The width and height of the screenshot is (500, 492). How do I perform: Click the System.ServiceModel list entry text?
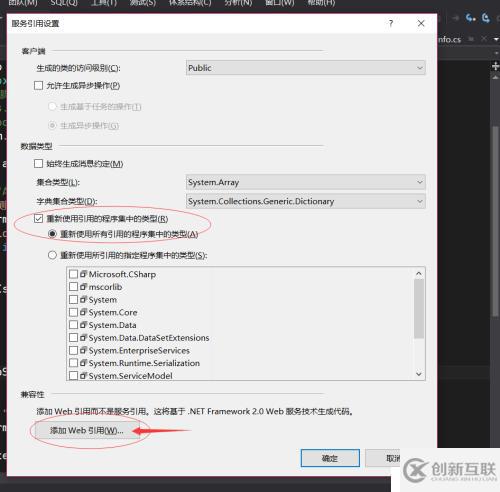click(130, 376)
